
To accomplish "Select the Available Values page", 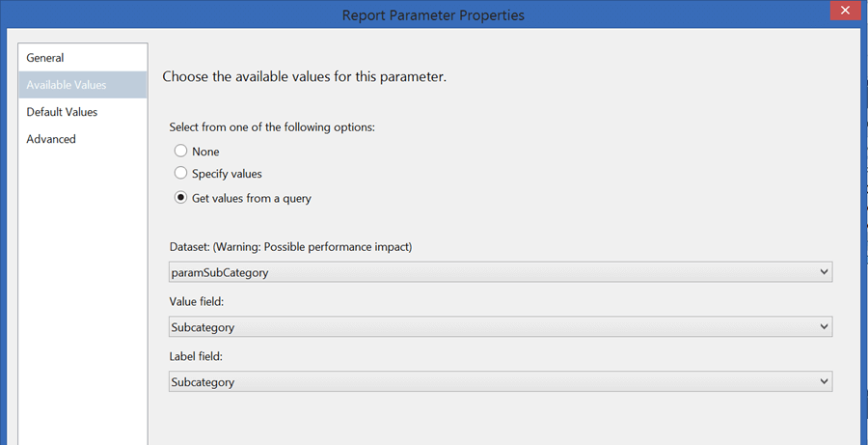I will pyautogui.click(x=67, y=85).
